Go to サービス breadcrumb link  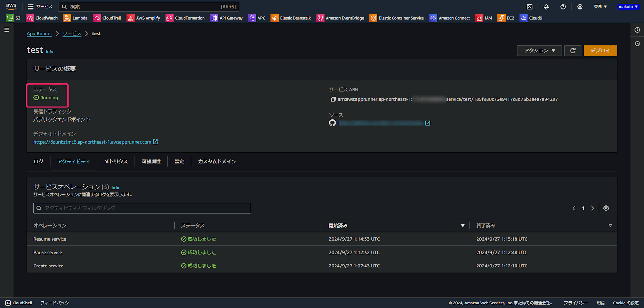click(x=72, y=33)
